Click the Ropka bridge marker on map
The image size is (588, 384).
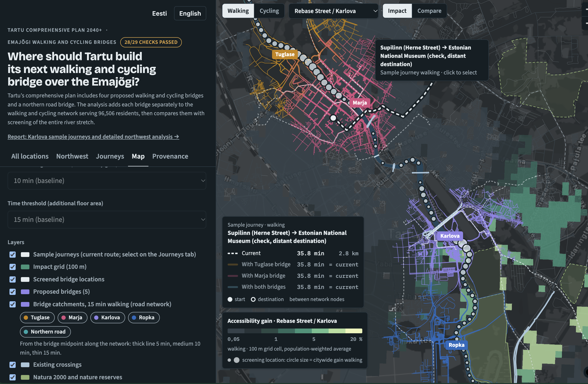coord(456,345)
